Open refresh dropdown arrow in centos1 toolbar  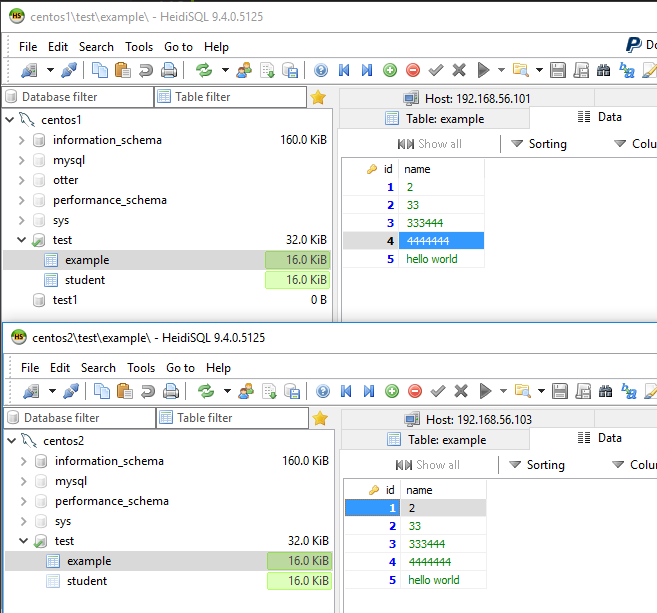tap(225, 70)
